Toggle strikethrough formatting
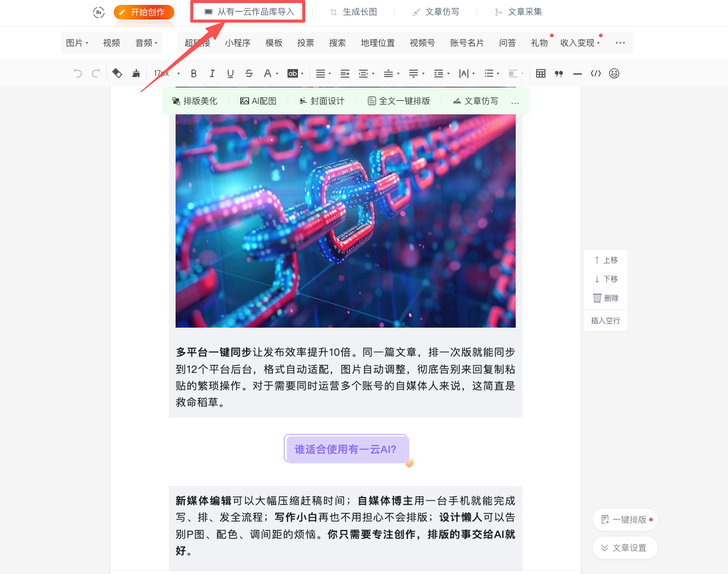The width and height of the screenshot is (728, 574). click(248, 73)
